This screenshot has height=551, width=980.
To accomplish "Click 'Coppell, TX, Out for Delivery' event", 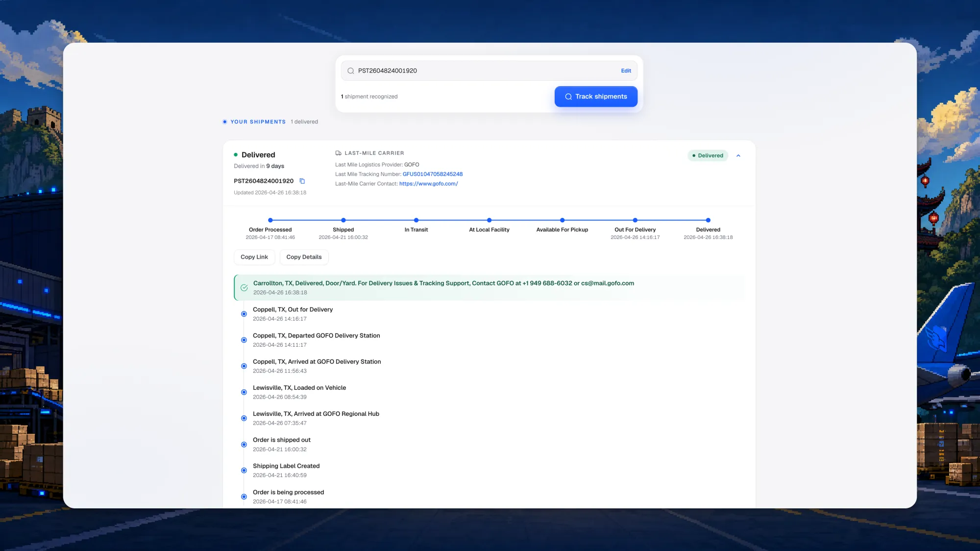I will pos(293,310).
